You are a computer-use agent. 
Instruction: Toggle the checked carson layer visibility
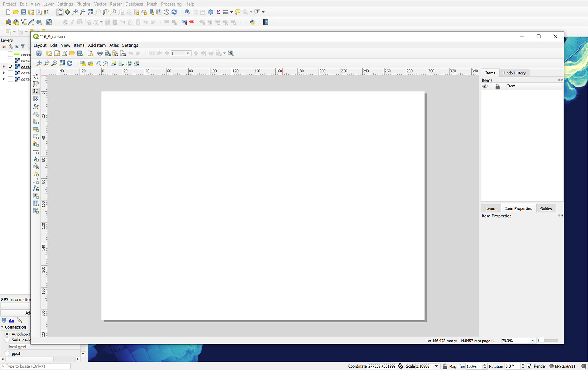[x=10, y=67]
